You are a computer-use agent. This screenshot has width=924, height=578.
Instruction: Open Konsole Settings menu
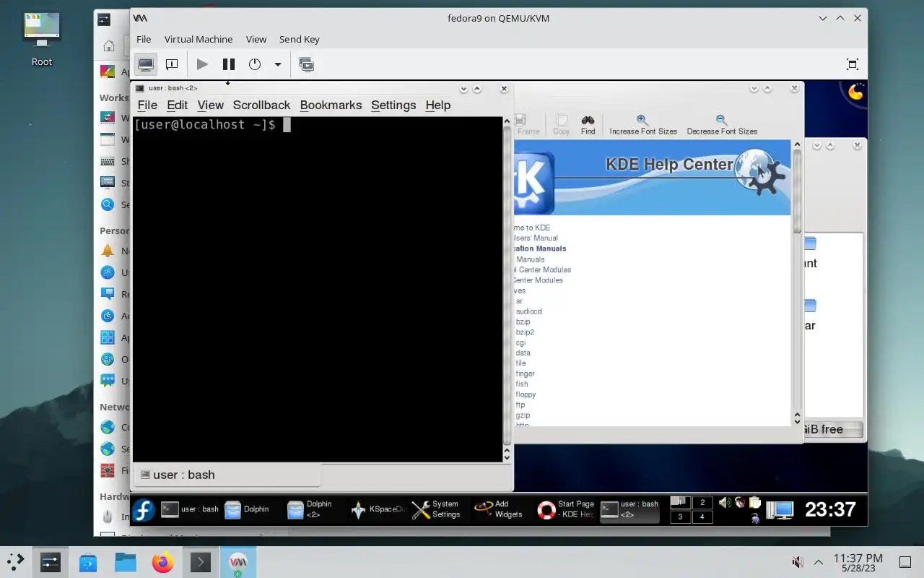click(393, 105)
